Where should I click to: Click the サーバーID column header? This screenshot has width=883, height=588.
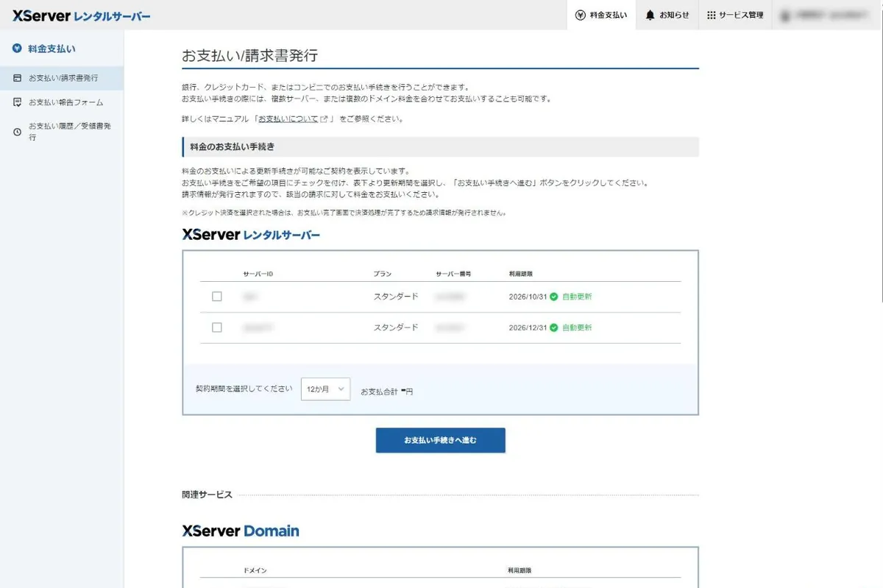258,274
